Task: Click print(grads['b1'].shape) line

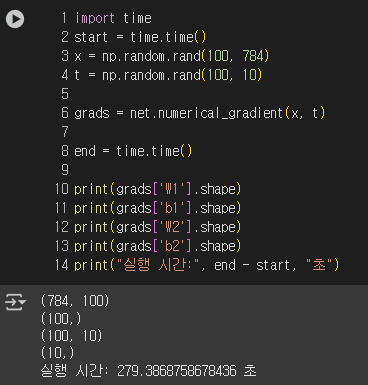Action: click(157, 208)
